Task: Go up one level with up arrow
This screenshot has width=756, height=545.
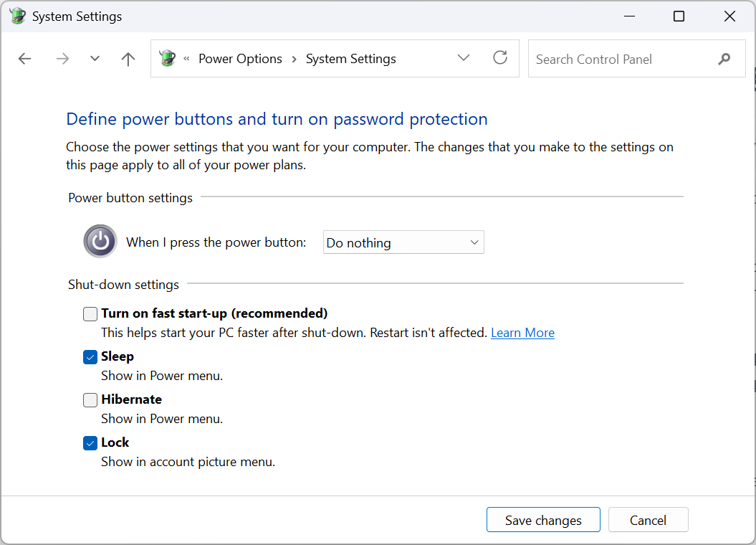Action: [128, 59]
